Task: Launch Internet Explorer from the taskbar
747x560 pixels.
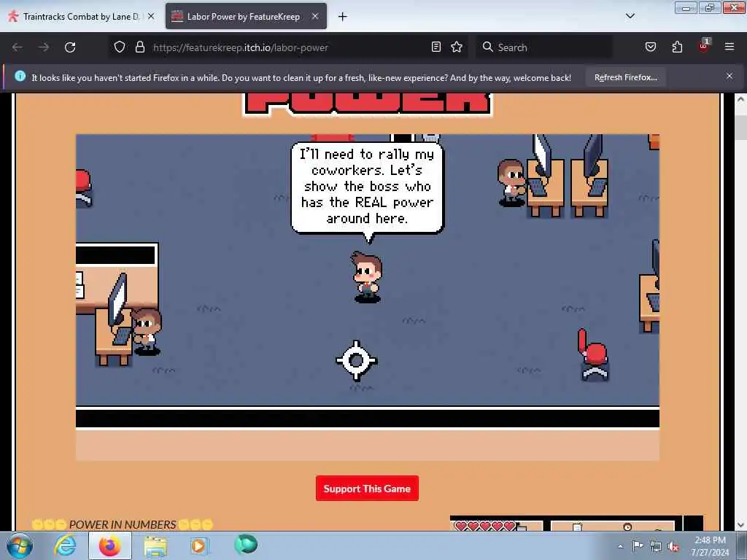Action: (65, 545)
